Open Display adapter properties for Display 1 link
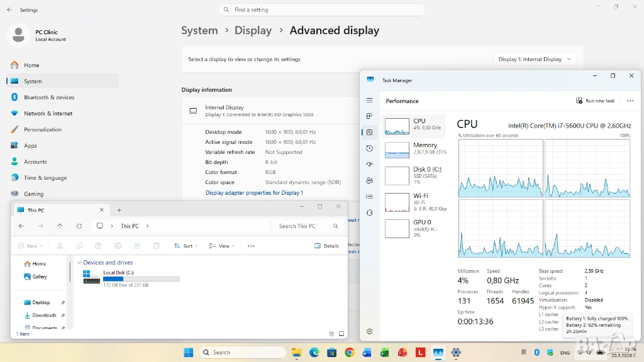The height and width of the screenshot is (362, 644). 254,193
